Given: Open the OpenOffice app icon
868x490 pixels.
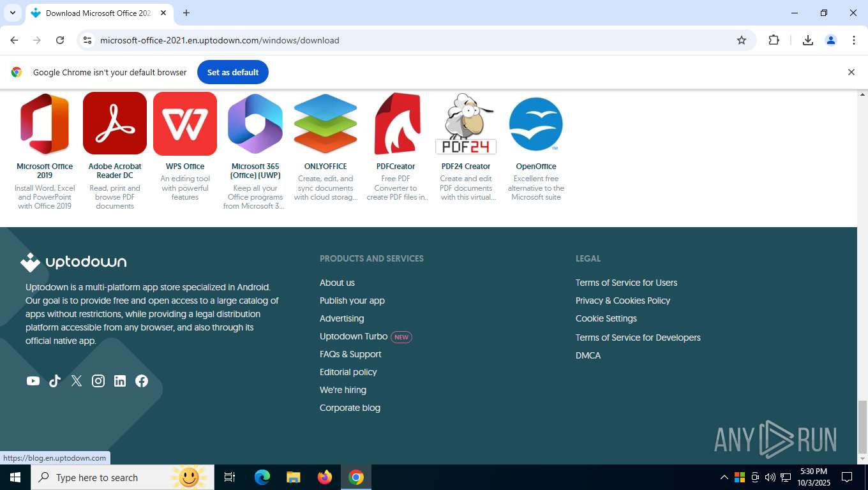Looking at the screenshot, I should tap(536, 123).
